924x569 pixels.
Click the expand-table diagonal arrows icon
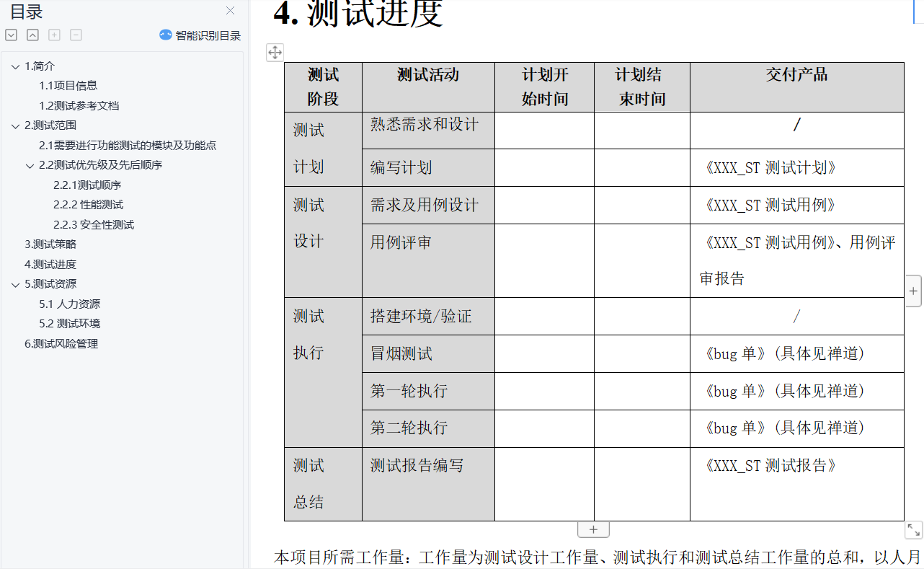pyautogui.click(x=913, y=529)
